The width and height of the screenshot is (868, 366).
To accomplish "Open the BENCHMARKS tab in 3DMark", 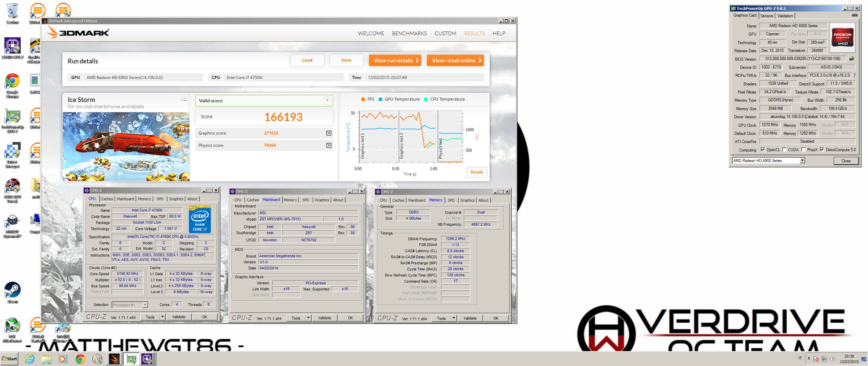I will pyautogui.click(x=409, y=33).
